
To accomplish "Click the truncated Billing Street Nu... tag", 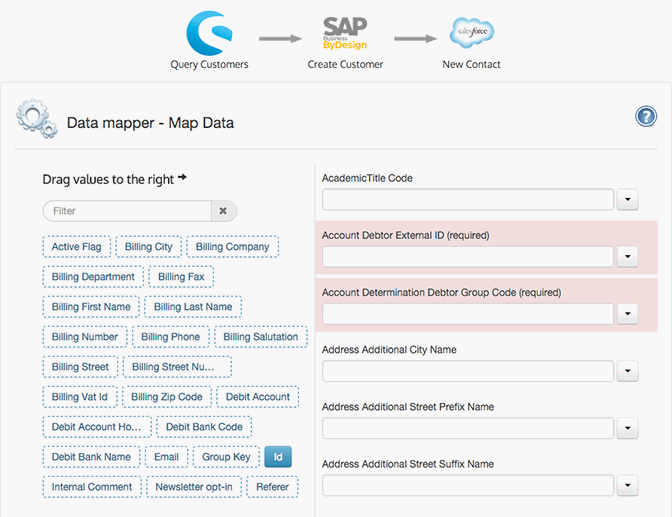I will [177, 367].
